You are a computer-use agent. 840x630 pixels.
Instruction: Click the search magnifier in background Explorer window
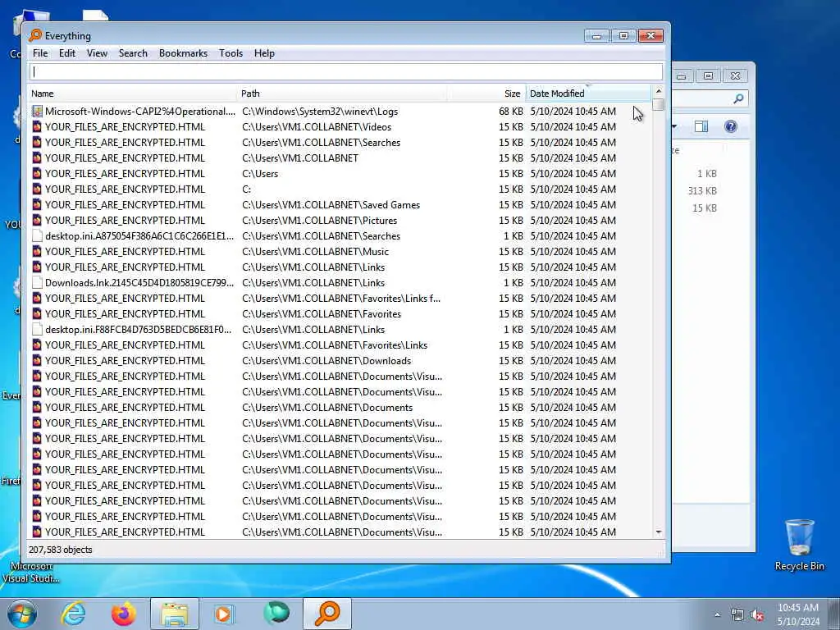tap(738, 98)
